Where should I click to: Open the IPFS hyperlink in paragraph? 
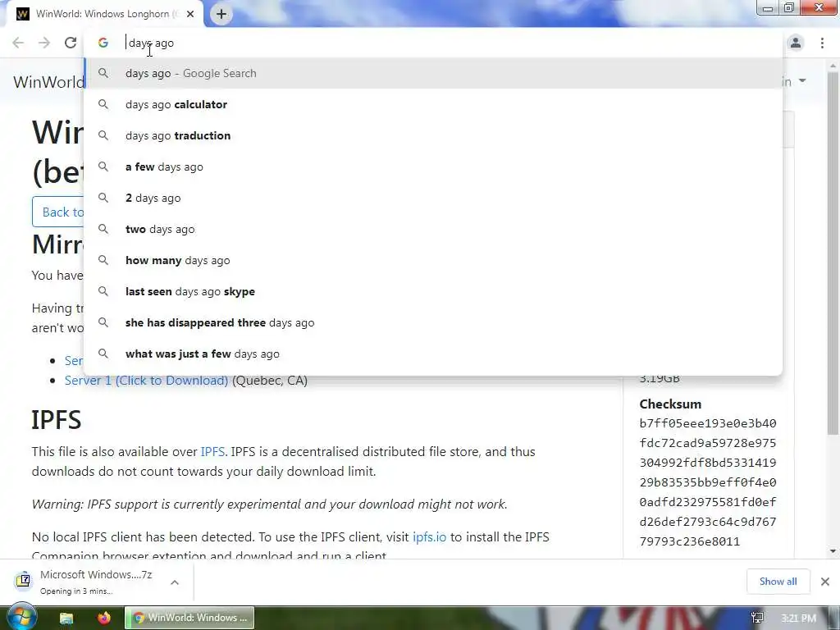(x=212, y=452)
